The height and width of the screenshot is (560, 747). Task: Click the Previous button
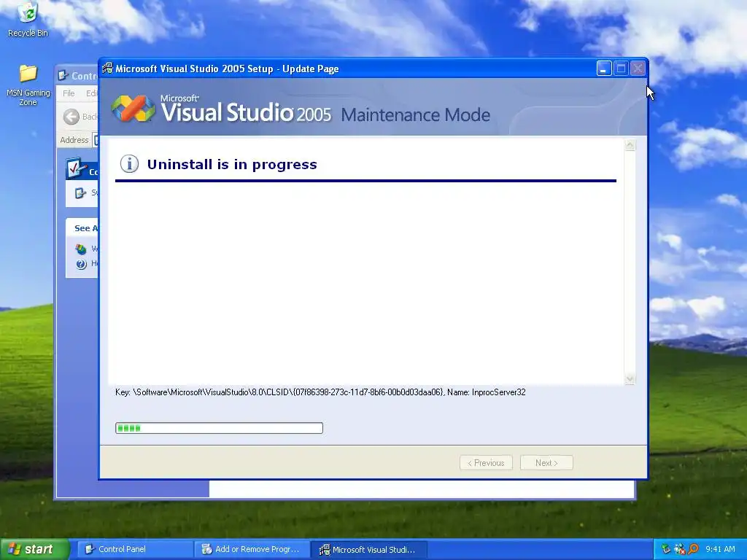(x=486, y=463)
